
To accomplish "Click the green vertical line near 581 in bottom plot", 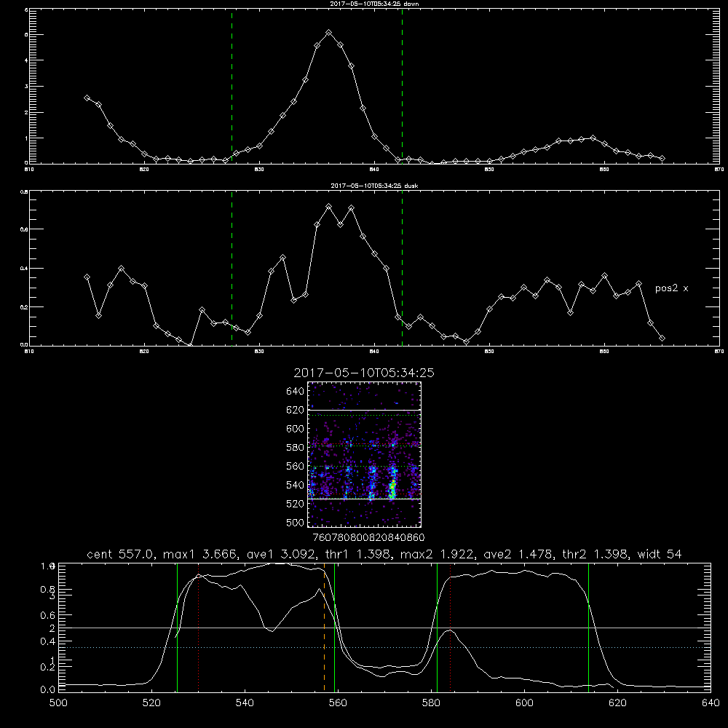I will 437,627.
